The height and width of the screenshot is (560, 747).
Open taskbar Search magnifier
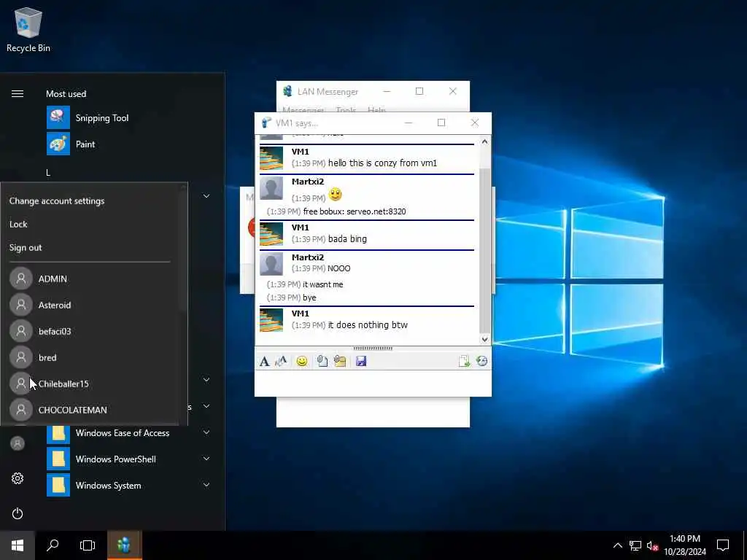point(53,545)
